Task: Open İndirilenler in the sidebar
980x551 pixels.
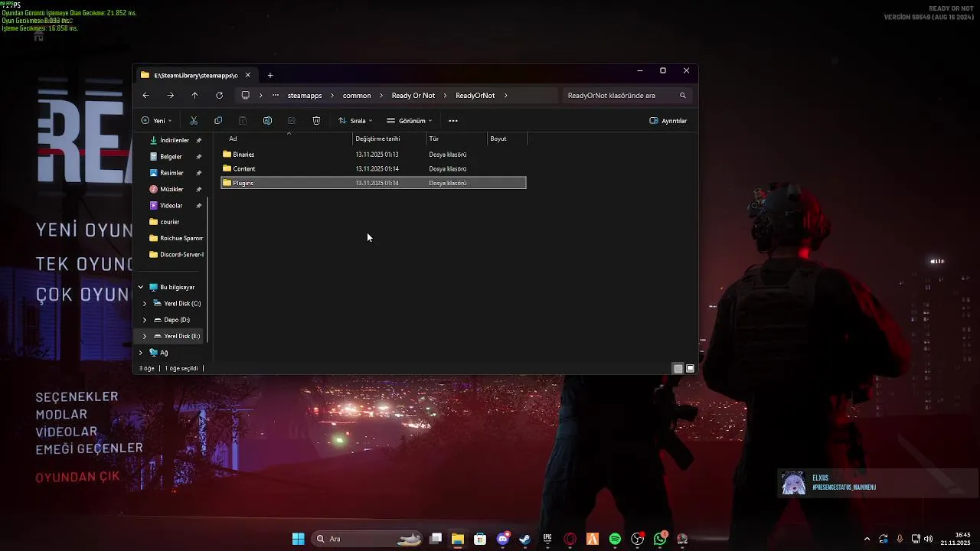Action: [x=175, y=140]
